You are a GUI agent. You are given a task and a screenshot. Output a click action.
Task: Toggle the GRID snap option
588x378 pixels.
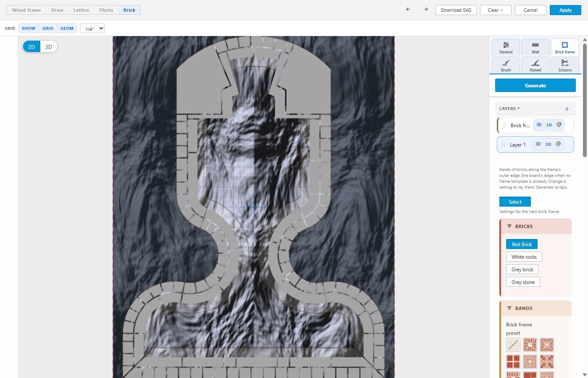coord(48,28)
